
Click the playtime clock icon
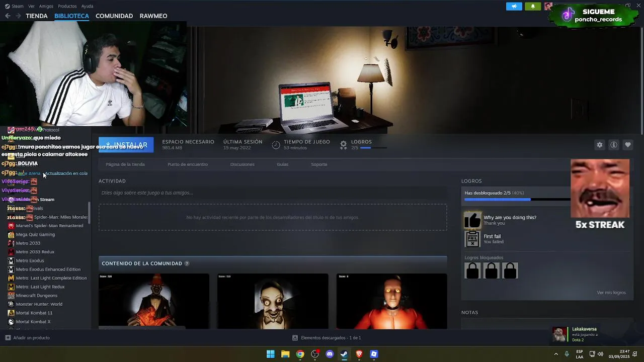pos(276,145)
